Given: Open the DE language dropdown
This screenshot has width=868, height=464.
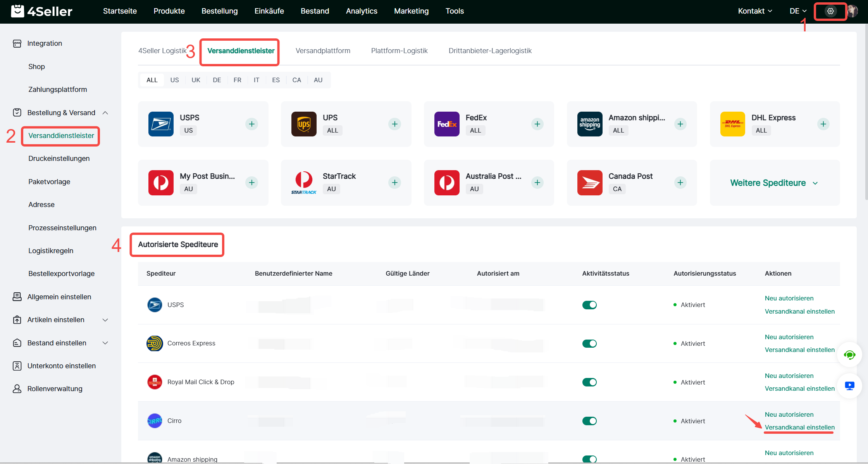Looking at the screenshot, I should 798,11.
